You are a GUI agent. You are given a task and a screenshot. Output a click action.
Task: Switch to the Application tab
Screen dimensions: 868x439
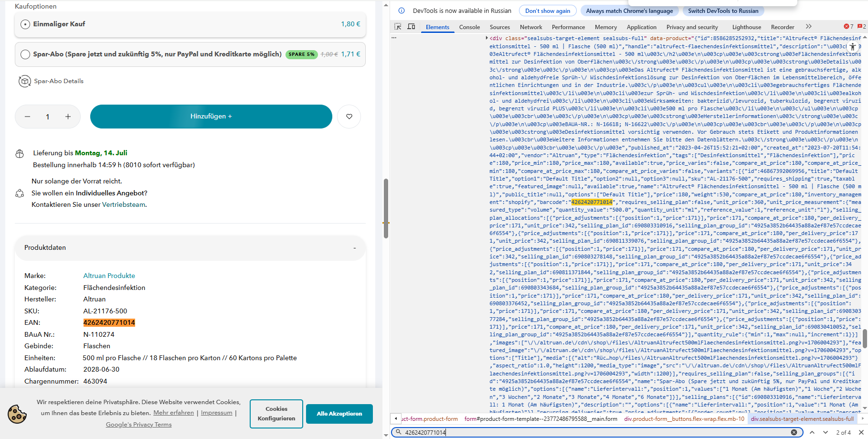pos(641,27)
